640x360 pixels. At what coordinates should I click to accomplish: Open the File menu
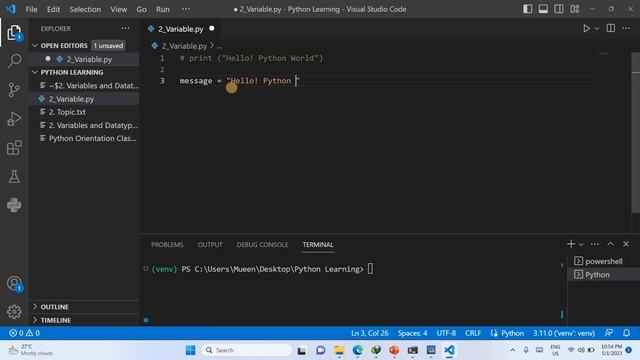coord(31,9)
